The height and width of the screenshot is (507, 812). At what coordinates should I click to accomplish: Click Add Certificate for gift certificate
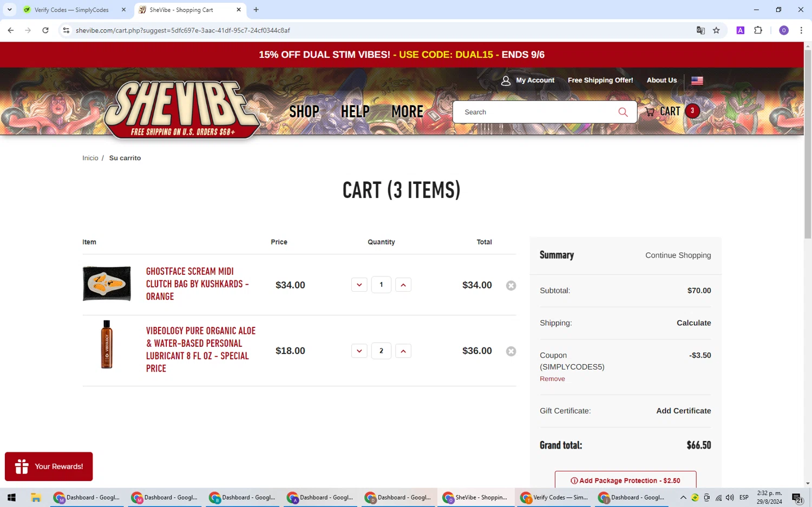tap(684, 411)
